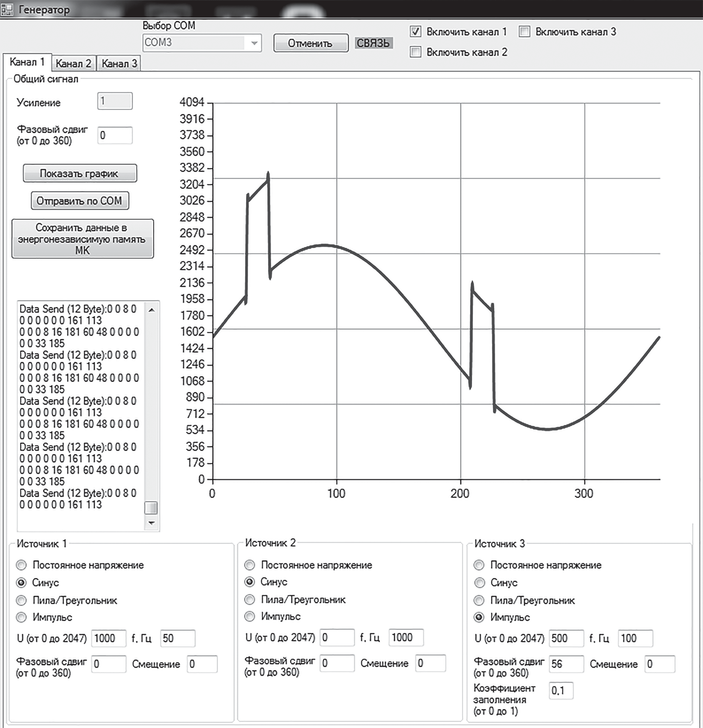Click the log scrollbar down arrow

(151, 523)
